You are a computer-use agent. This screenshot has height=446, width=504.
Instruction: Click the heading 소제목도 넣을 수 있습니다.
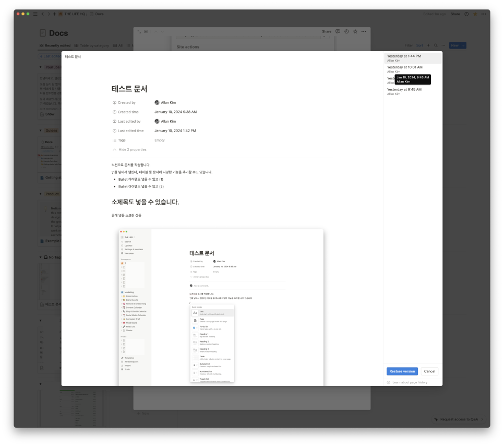click(145, 202)
